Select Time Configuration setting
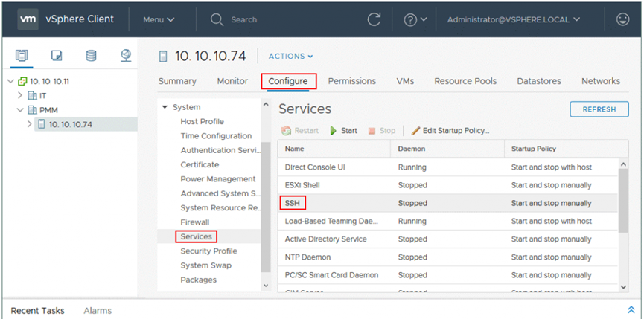Viewport: 644px width, 319px height. point(216,136)
